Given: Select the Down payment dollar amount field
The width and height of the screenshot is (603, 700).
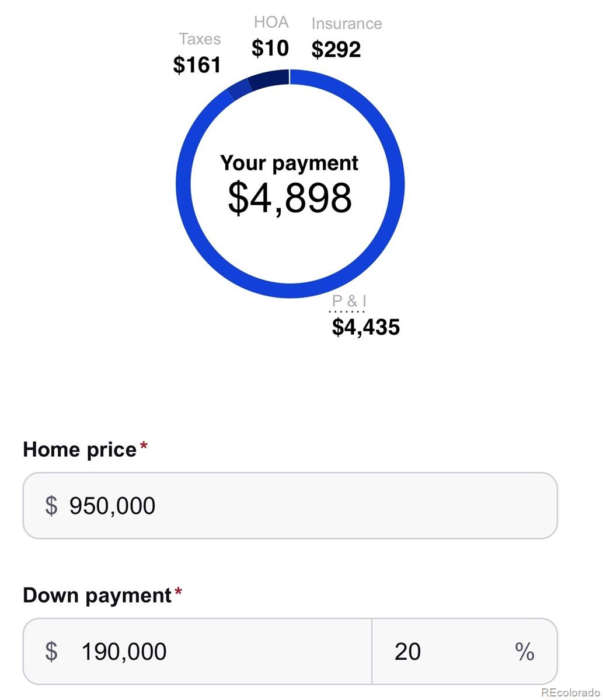Looking at the screenshot, I should pos(197,652).
